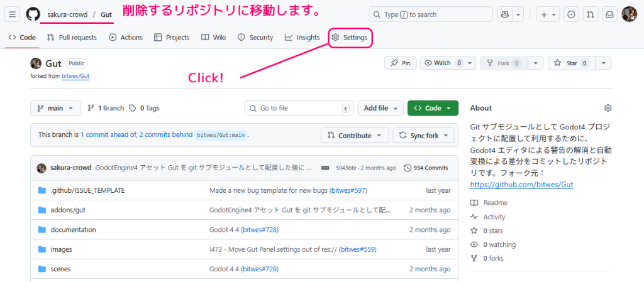This screenshot has height=282, width=644.
Task: Expand the Star lists dropdown arrow
Action: tap(603, 63)
